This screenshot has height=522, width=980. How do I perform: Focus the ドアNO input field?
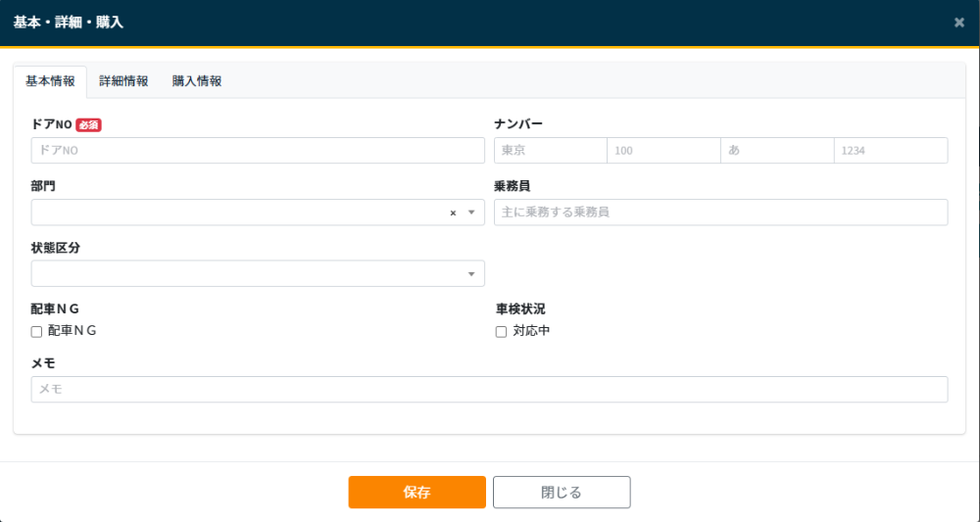[x=258, y=151]
